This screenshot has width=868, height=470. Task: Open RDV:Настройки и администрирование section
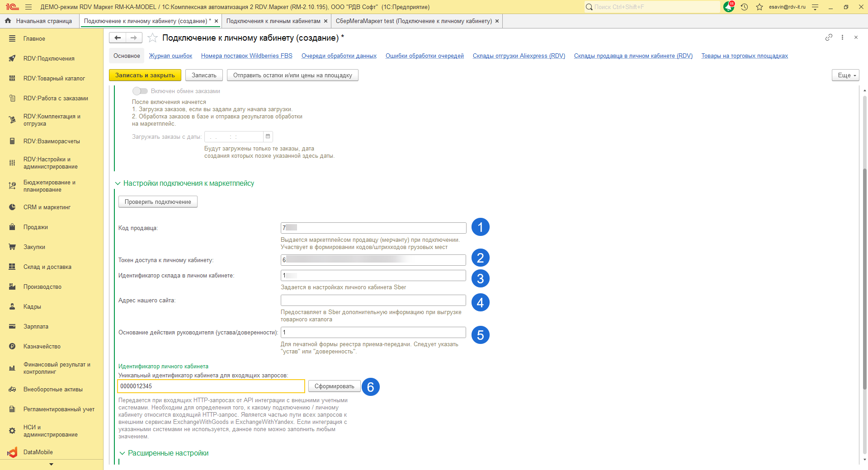tap(52, 163)
